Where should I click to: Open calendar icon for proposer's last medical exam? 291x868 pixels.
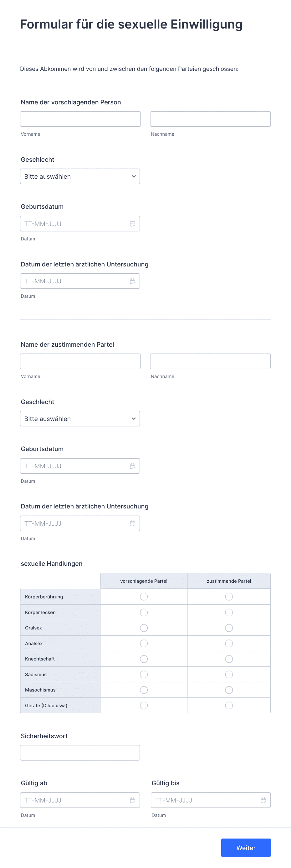pos(133,281)
